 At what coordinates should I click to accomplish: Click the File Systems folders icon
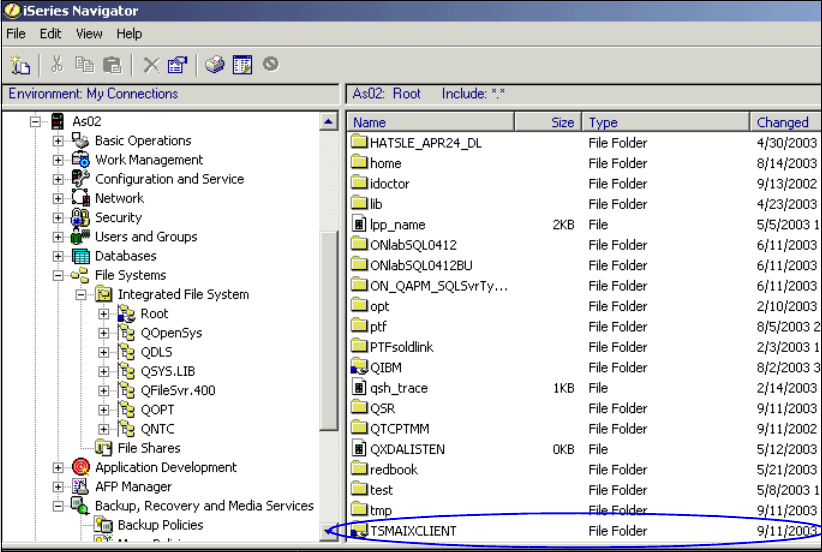point(80,275)
